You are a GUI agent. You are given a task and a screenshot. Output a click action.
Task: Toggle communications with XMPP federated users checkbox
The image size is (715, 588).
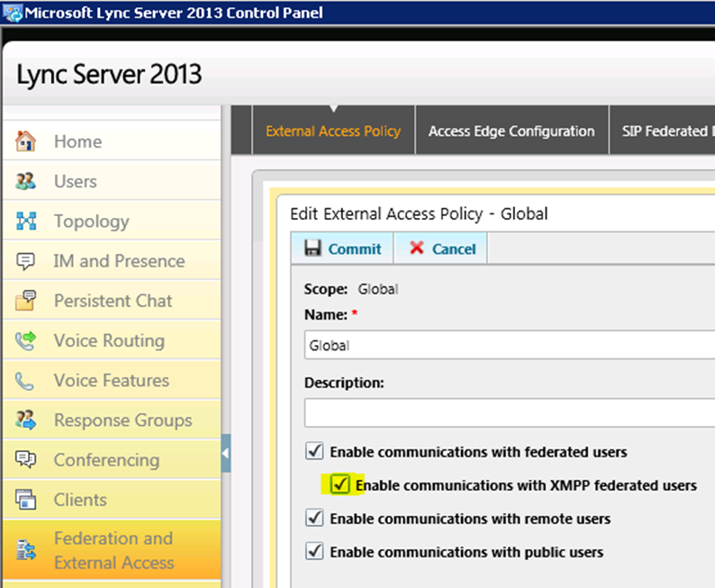[x=339, y=484]
